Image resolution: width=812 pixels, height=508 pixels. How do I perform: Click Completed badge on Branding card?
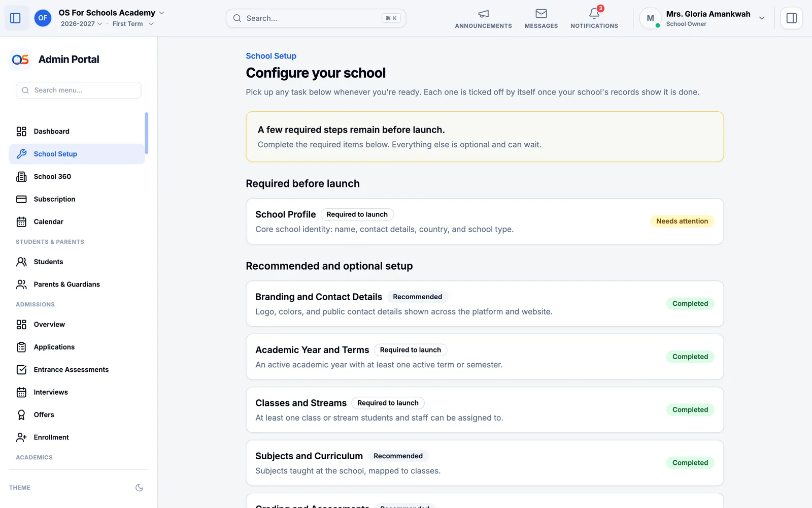[690, 304]
